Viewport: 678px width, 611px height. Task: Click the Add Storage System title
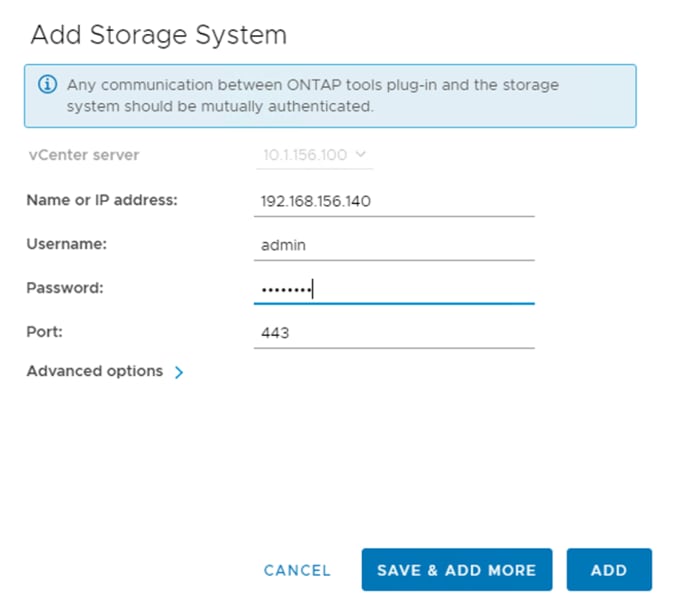158,35
